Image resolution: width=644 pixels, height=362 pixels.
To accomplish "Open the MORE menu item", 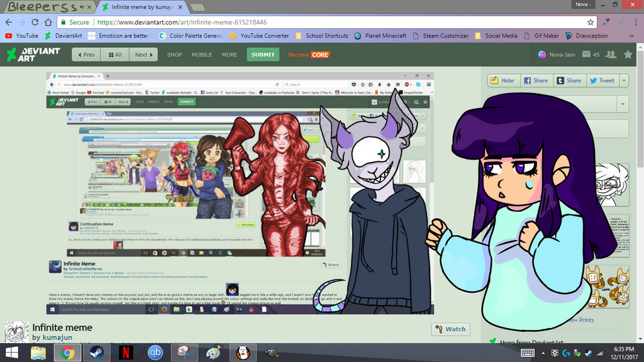I will [x=229, y=55].
